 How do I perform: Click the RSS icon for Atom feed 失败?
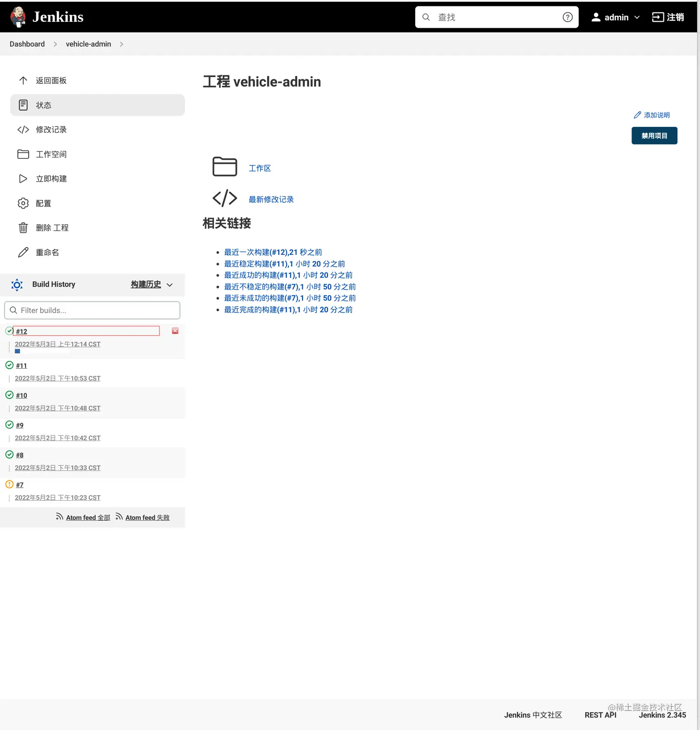pos(119,516)
